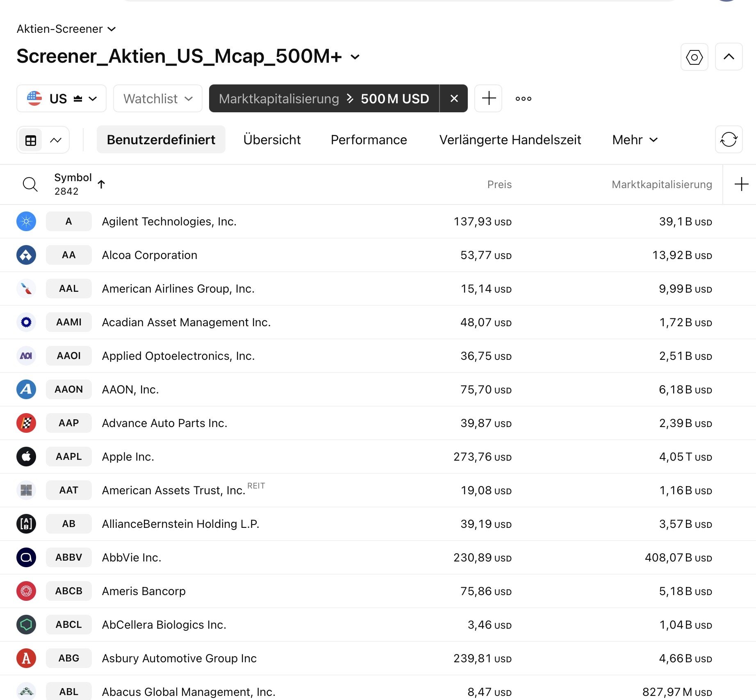Open the US market country dropdown

61,98
